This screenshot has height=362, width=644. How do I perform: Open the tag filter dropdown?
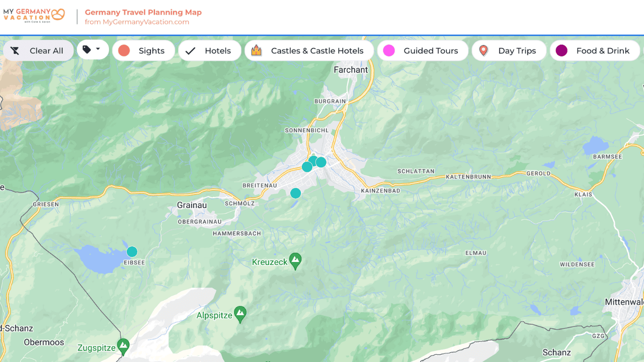[93, 50]
